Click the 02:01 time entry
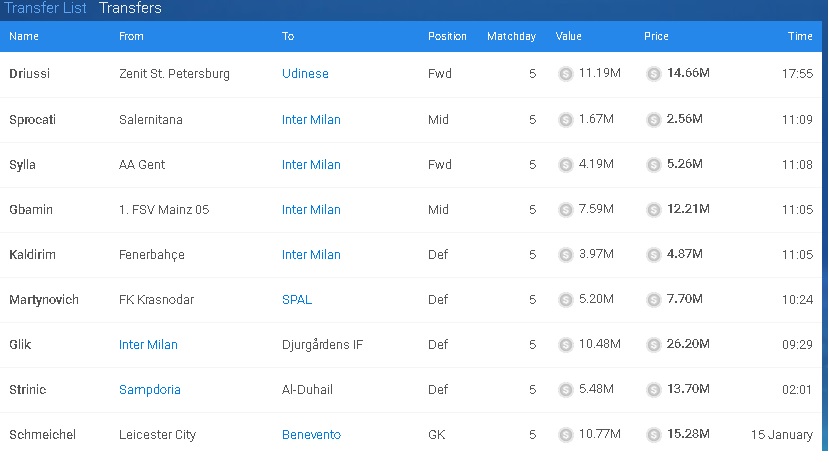This screenshot has height=463, width=829. pyautogui.click(x=797, y=390)
